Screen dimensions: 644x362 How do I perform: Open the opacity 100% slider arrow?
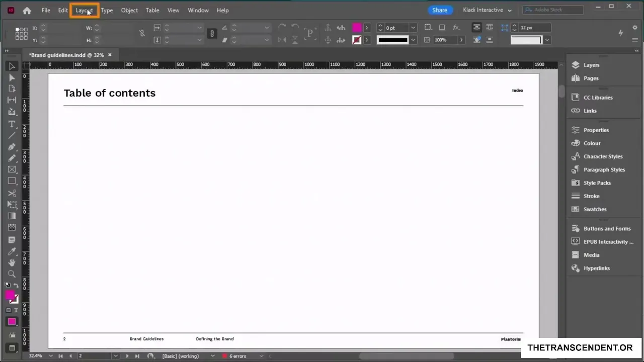(x=461, y=40)
